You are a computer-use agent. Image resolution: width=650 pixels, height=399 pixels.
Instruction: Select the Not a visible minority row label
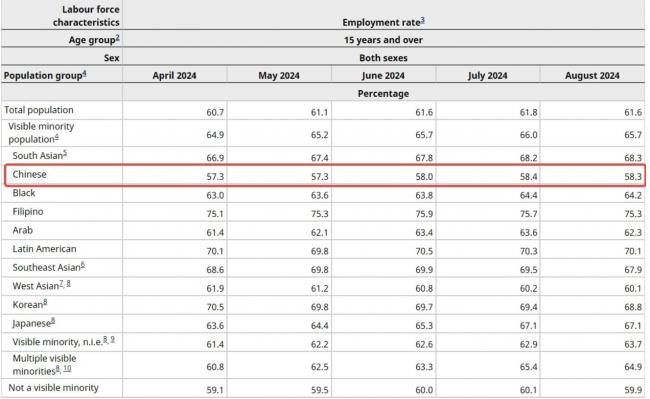53,388
